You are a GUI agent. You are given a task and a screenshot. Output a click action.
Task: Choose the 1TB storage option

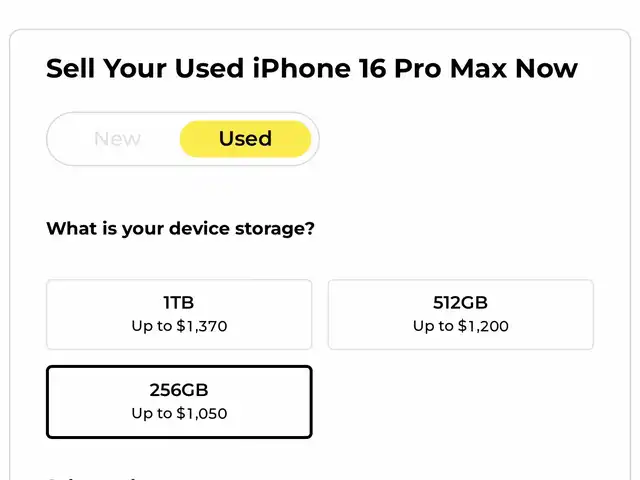tap(179, 314)
